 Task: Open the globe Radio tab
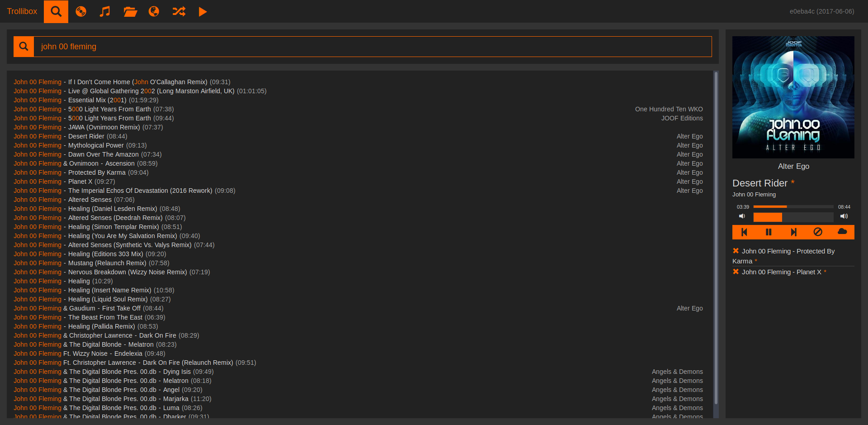point(154,11)
